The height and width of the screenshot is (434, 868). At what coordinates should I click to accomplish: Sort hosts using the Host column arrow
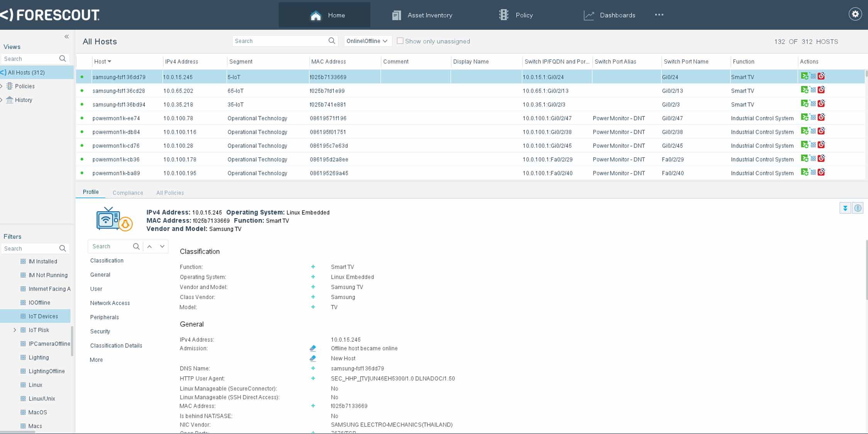110,62
